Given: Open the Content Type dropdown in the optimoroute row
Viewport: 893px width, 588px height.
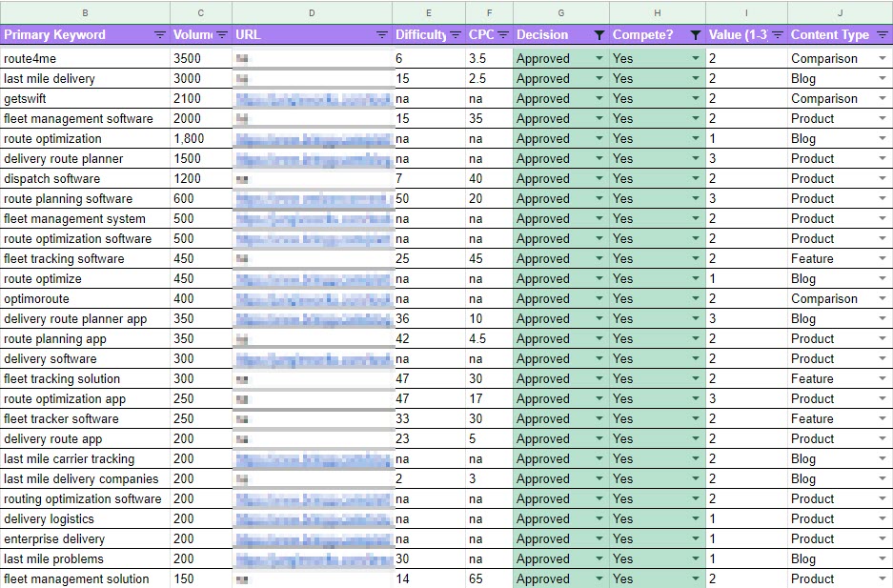Looking at the screenshot, I should [882, 298].
